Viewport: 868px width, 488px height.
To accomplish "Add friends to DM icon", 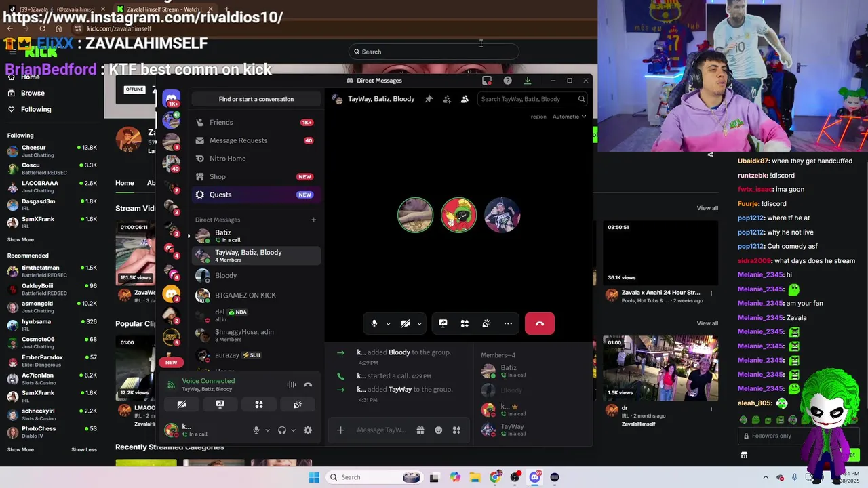I will pyautogui.click(x=447, y=99).
